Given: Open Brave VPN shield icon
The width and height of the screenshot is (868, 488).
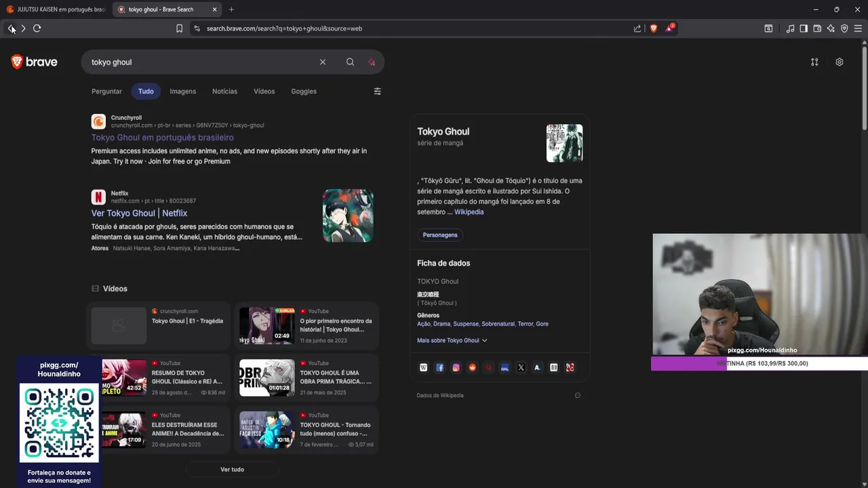Looking at the screenshot, I should (844, 28).
